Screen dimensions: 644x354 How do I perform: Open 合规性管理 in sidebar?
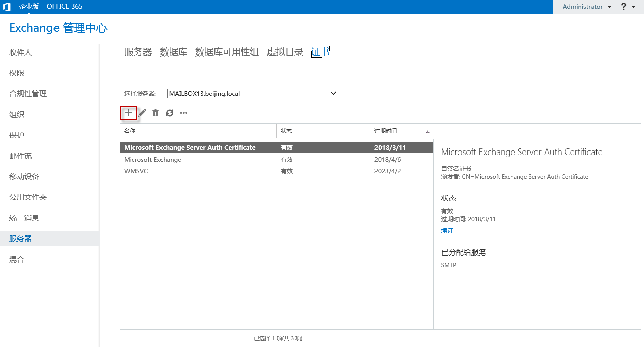[28, 94]
